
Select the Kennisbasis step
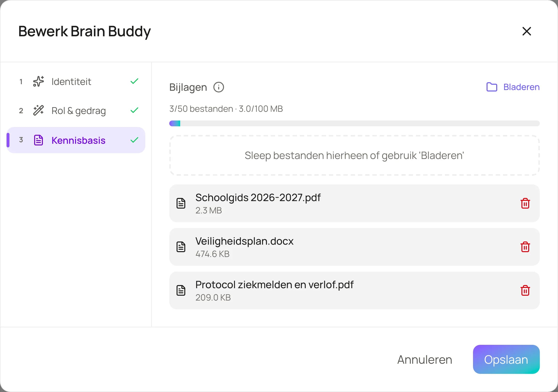pyautogui.click(x=76, y=140)
